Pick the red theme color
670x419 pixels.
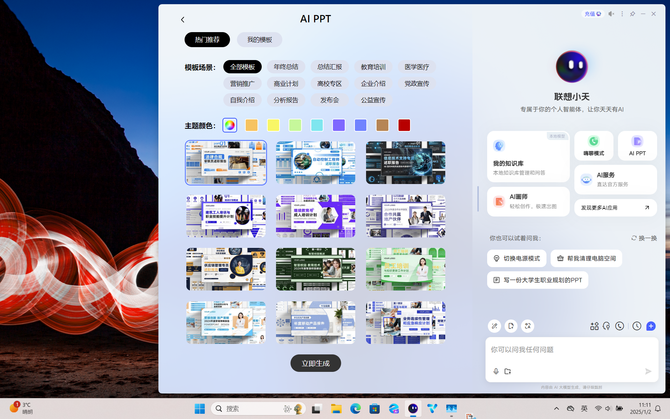(x=404, y=125)
